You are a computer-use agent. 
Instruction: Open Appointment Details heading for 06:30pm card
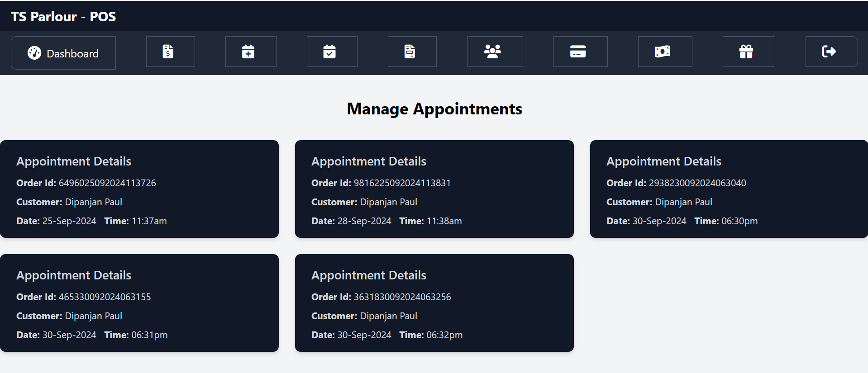tap(664, 161)
